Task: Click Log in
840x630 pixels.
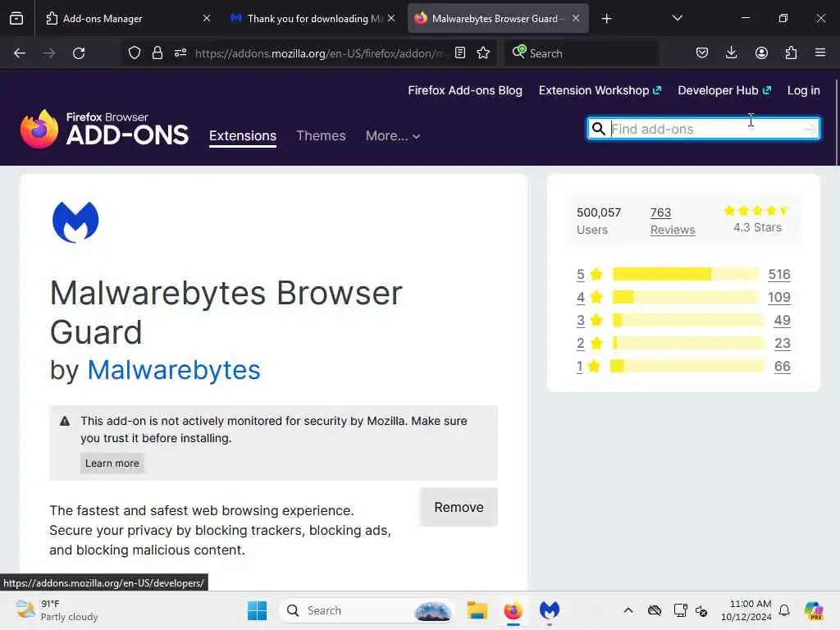Action: pyautogui.click(x=804, y=90)
